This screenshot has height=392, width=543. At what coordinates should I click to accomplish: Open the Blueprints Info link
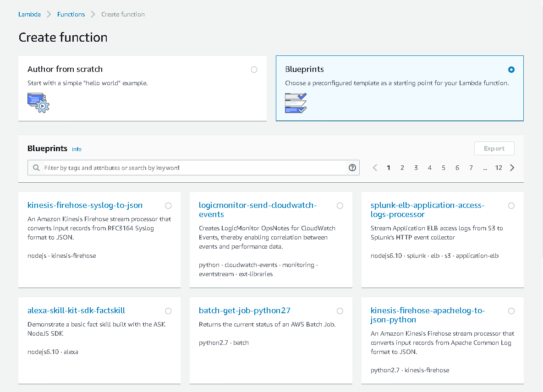tap(77, 149)
